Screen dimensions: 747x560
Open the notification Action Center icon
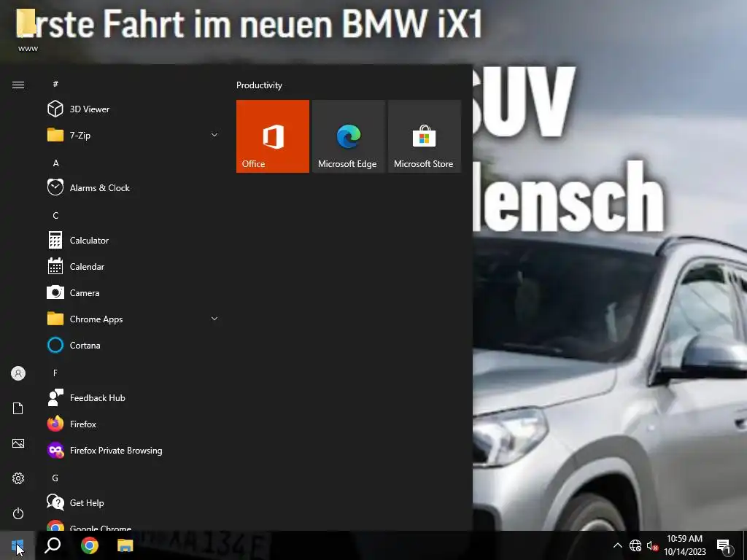click(724, 546)
